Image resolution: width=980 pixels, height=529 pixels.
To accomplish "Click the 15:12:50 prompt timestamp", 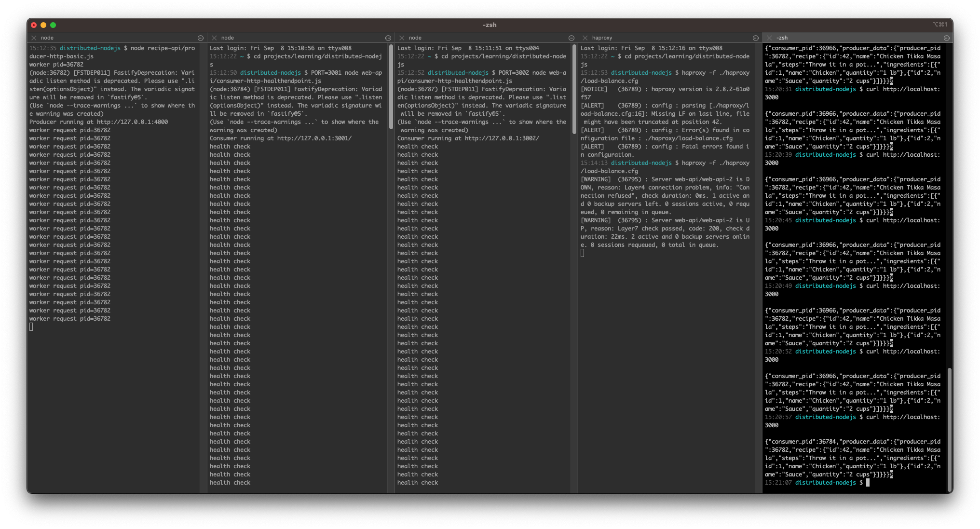I will click(x=223, y=72).
